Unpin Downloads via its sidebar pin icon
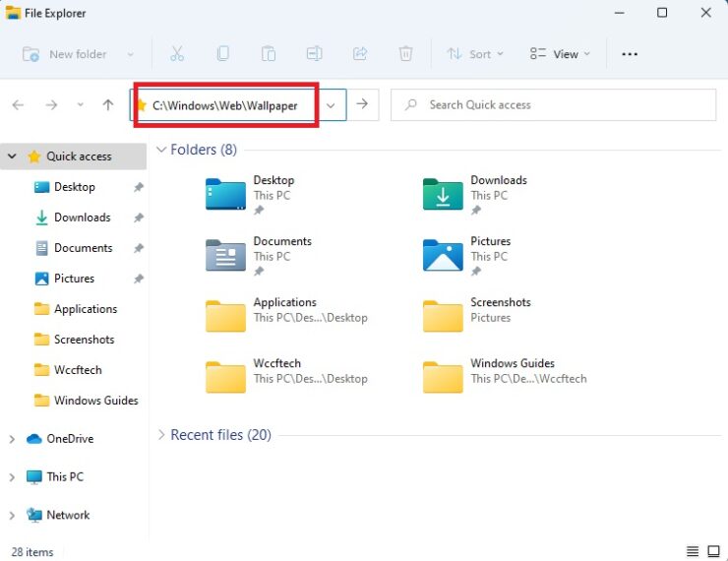This screenshot has width=728, height=561. pos(139,218)
